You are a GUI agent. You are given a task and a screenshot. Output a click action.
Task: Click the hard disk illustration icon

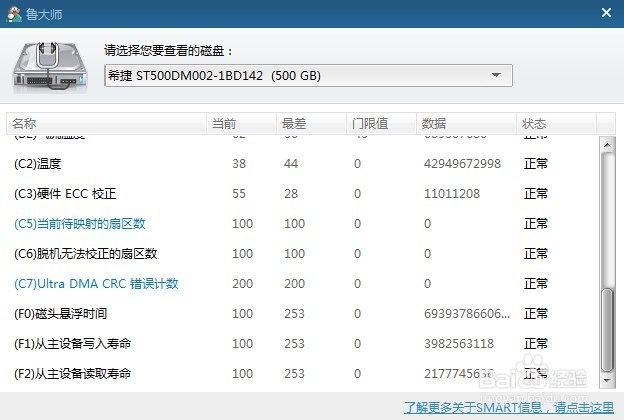[x=49, y=66]
